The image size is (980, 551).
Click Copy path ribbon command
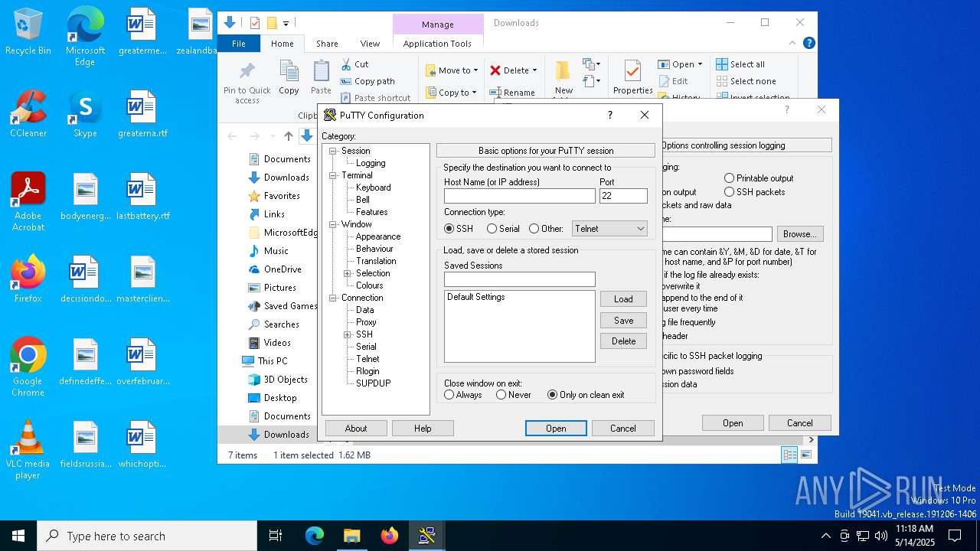coord(367,81)
